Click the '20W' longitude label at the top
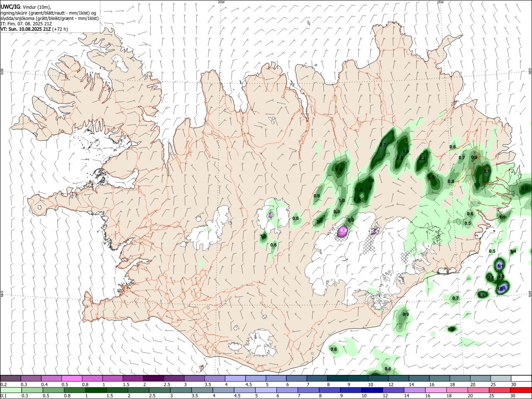This screenshot has width=532, height=399. coord(221,2)
